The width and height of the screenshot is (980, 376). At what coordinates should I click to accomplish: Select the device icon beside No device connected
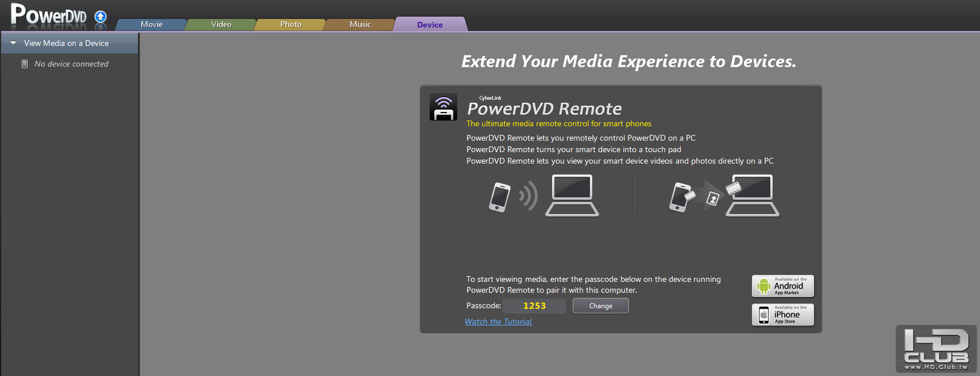(x=25, y=64)
